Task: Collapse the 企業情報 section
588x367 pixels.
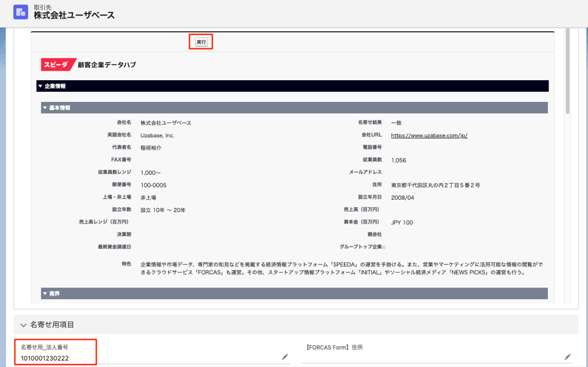Action: point(40,86)
